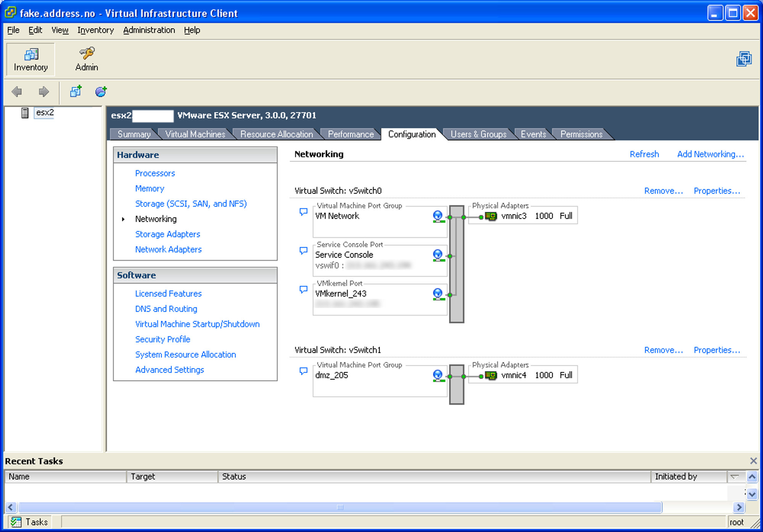Open Processors hardware settings
Image resolution: width=763 pixels, height=532 pixels.
tap(155, 173)
